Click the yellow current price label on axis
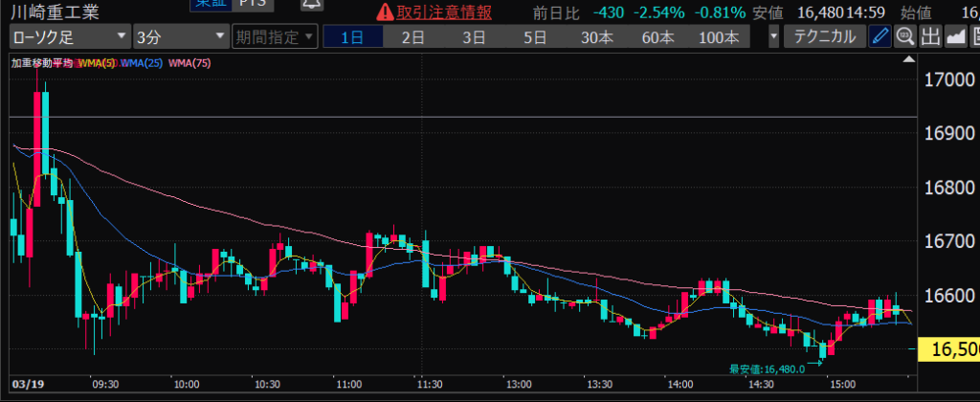This screenshot has width=980, height=402. coord(947,350)
